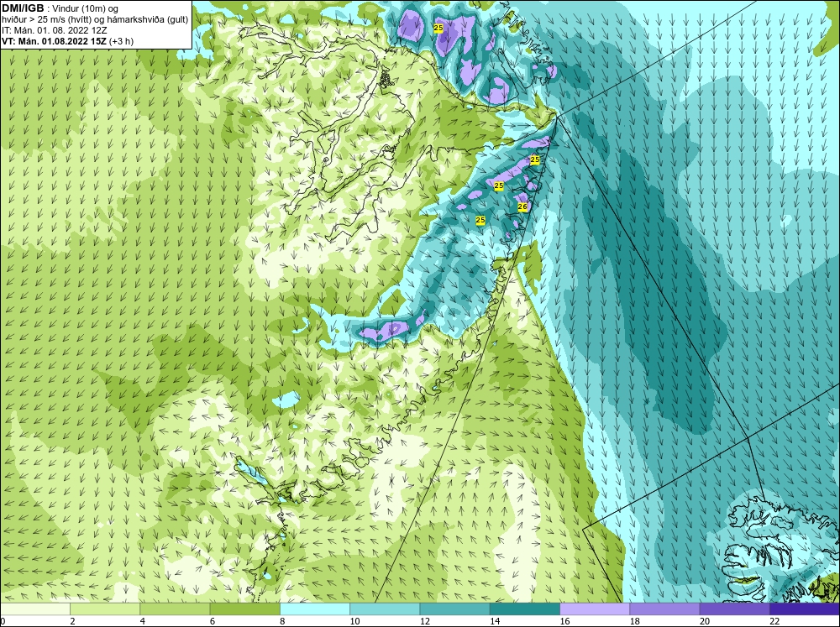The height and width of the screenshot is (627, 840).
Task: Pick the 4–6 green legend swatch
Action: pyautogui.click(x=175, y=609)
